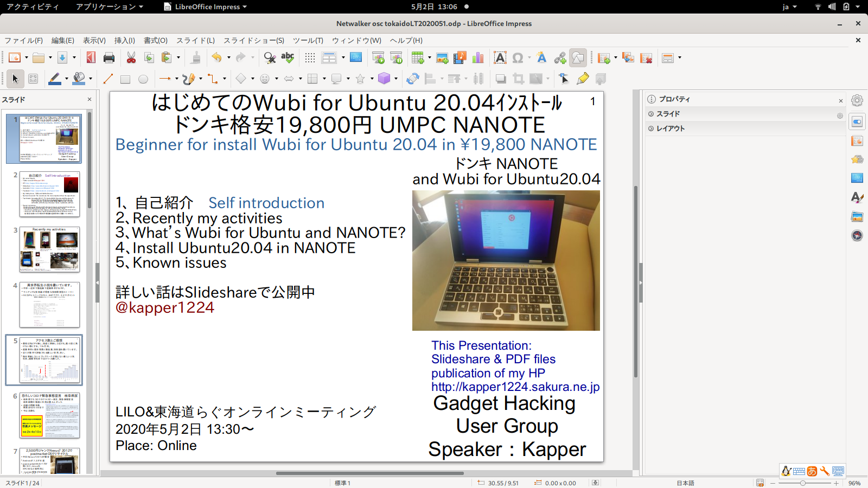
Task: Click the Print icon in toolbar
Action: pos(109,58)
